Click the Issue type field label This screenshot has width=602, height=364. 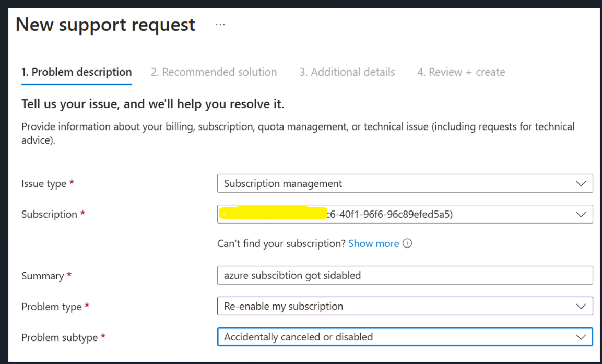pos(44,184)
